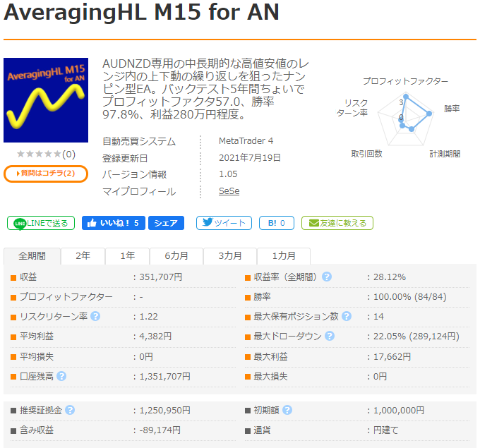Click the AveragingHL M15 for AN title

pyautogui.click(x=141, y=11)
